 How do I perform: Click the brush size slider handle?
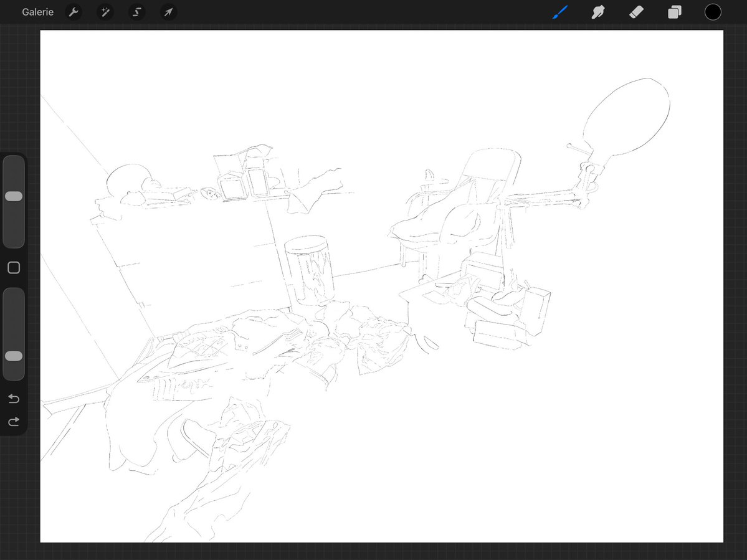(x=14, y=196)
